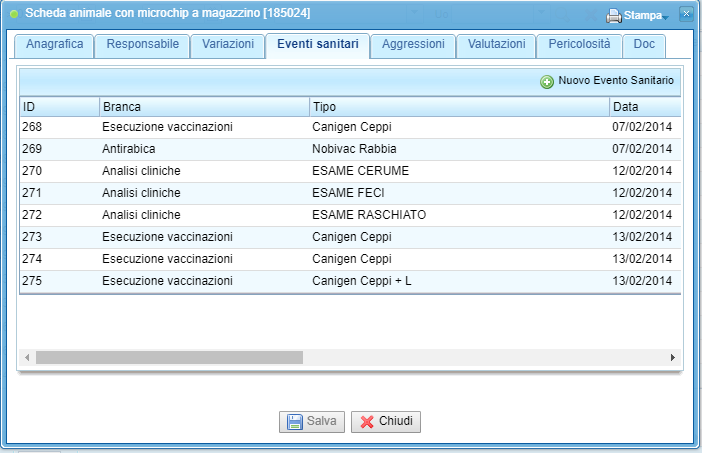
Task: Sort by the Data column header
Action: pos(645,107)
